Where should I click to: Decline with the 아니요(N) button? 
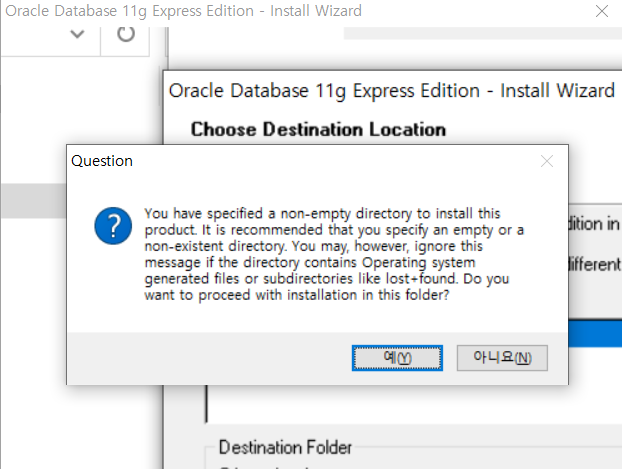502,358
